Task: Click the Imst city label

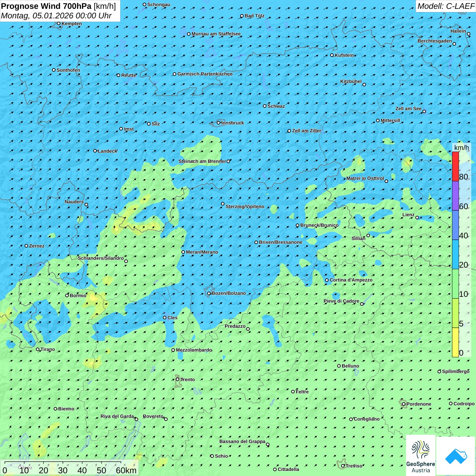Action: pyautogui.click(x=129, y=129)
